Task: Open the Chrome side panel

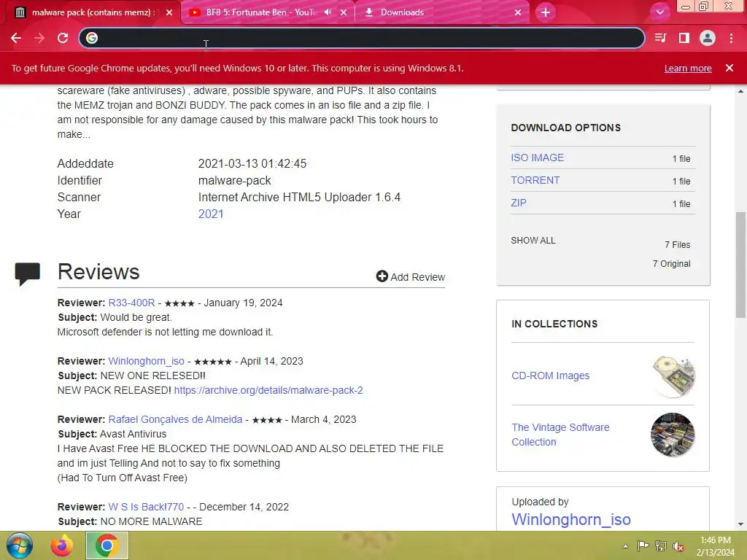Action: tap(684, 38)
